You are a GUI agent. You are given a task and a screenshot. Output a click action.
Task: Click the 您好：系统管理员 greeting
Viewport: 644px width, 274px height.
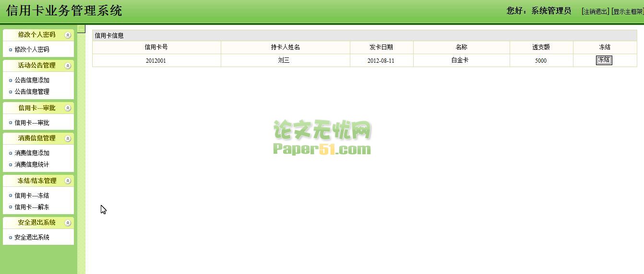(x=539, y=11)
